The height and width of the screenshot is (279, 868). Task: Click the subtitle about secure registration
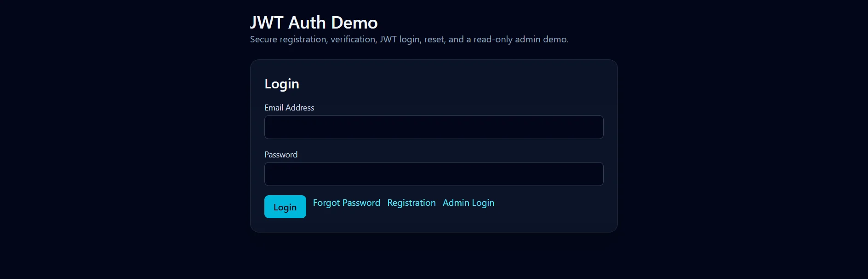(409, 40)
